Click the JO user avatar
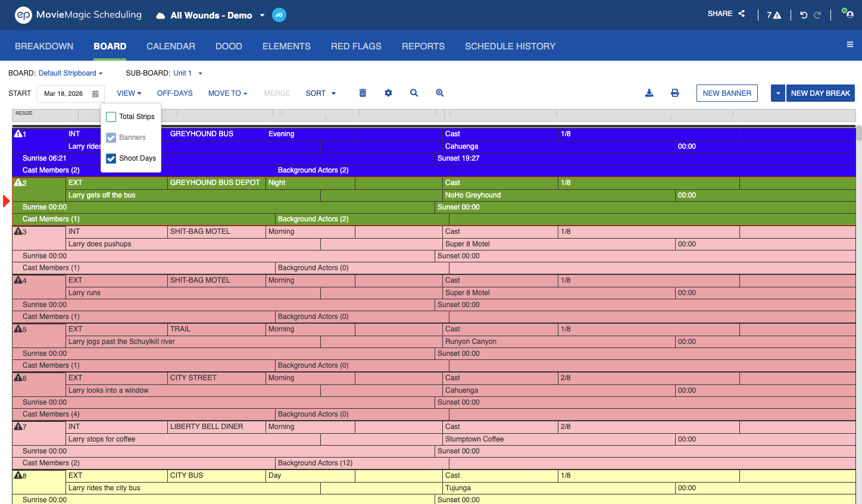The image size is (862, 504). (x=279, y=15)
